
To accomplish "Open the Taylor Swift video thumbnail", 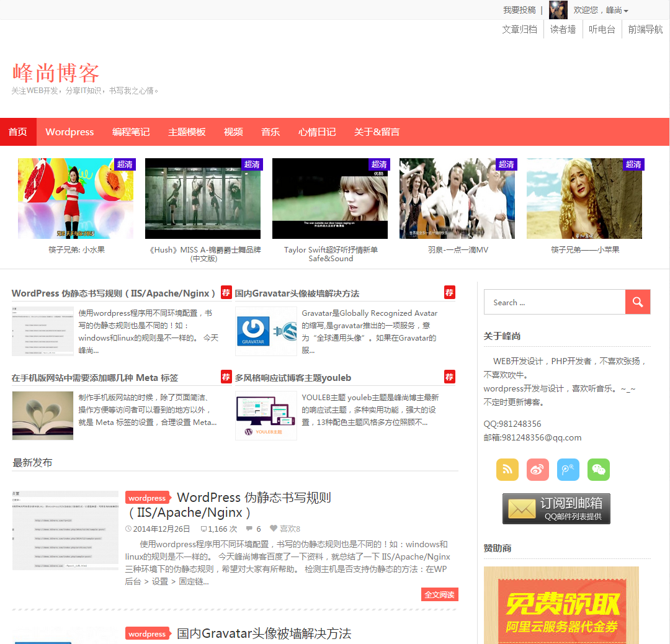I will (330, 199).
